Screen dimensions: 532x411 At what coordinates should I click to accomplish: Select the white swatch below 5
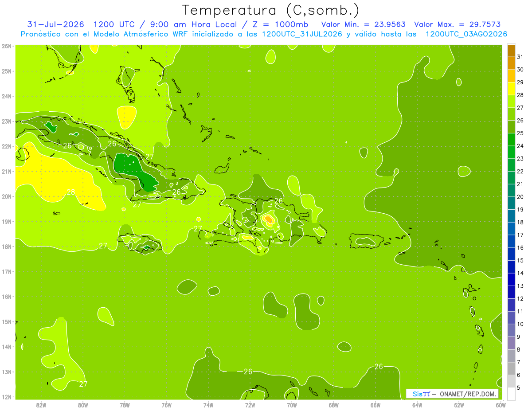click(511, 394)
